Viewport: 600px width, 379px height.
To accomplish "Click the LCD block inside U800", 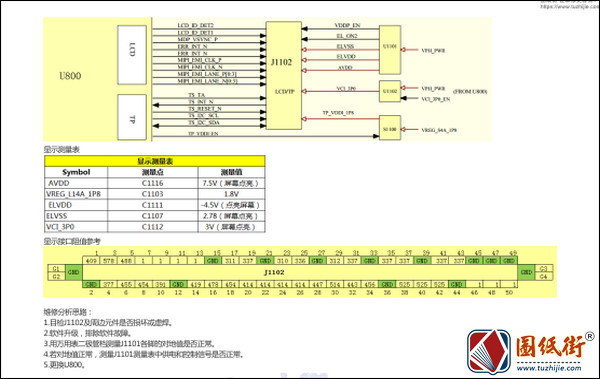I will click(x=132, y=55).
